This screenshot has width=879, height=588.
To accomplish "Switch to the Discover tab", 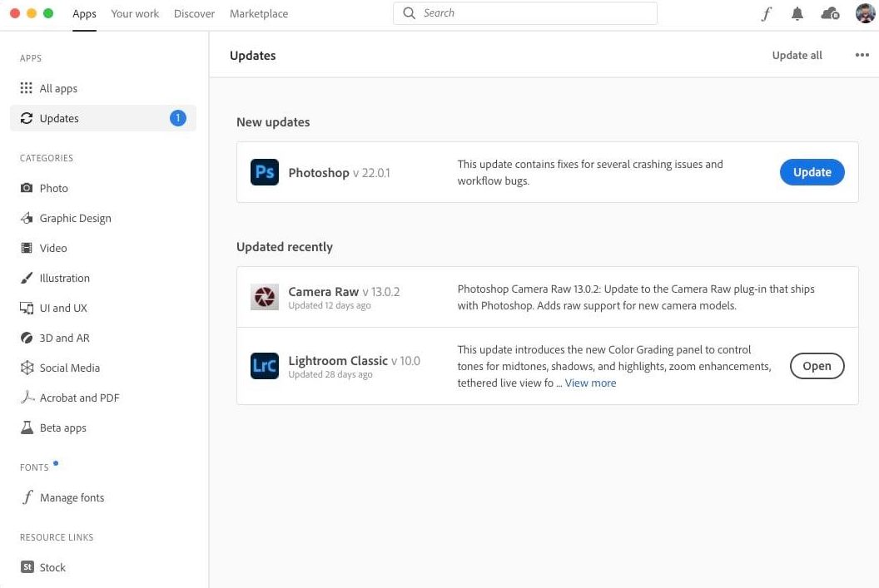I will [x=194, y=13].
